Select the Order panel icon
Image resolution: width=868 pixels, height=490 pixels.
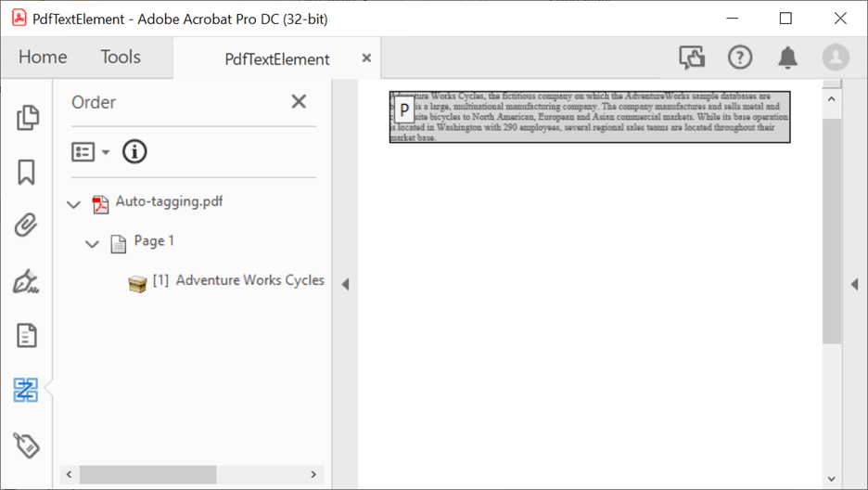(x=27, y=390)
